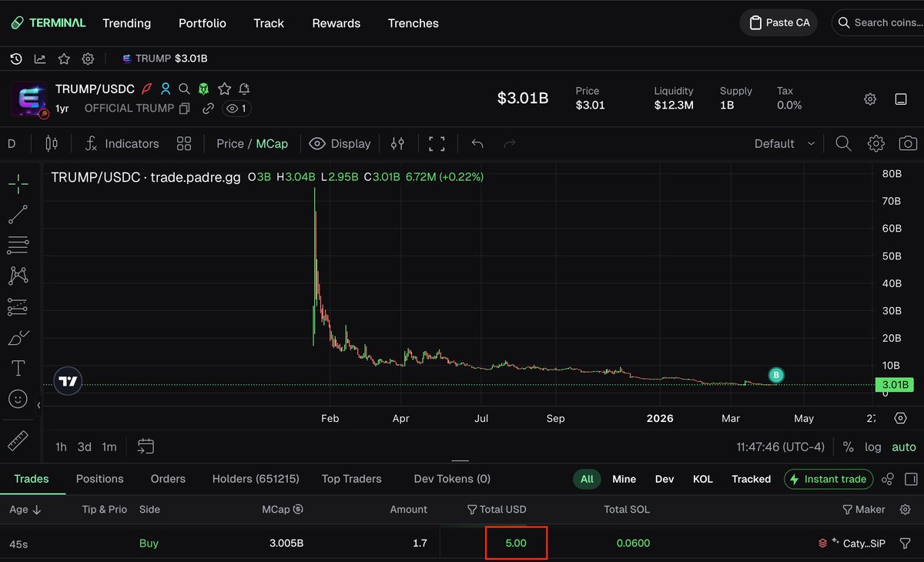Sort trades by Age column
Screen dimensions: 924x562
25,510
